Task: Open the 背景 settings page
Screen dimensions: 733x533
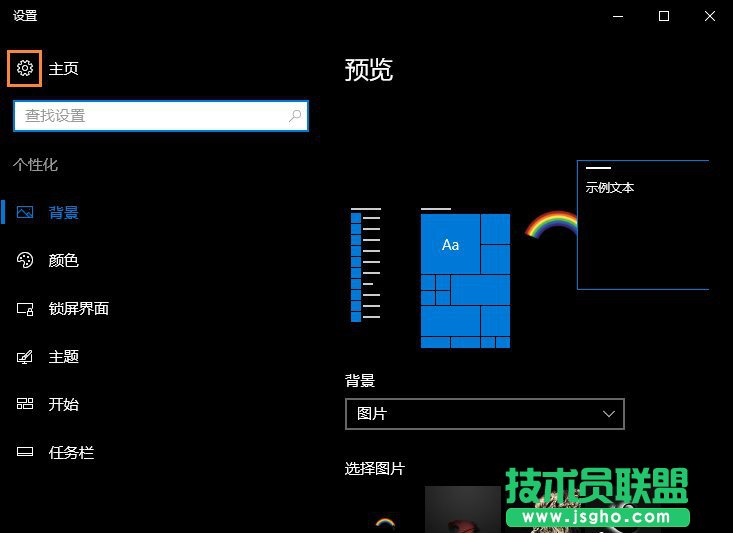Action: pyautogui.click(x=64, y=213)
